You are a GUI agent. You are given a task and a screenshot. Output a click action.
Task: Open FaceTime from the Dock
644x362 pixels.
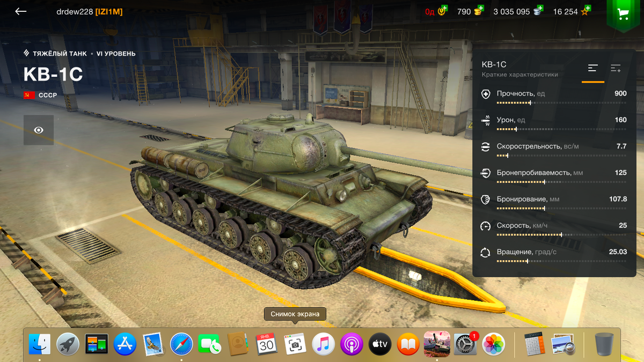(209, 344)
